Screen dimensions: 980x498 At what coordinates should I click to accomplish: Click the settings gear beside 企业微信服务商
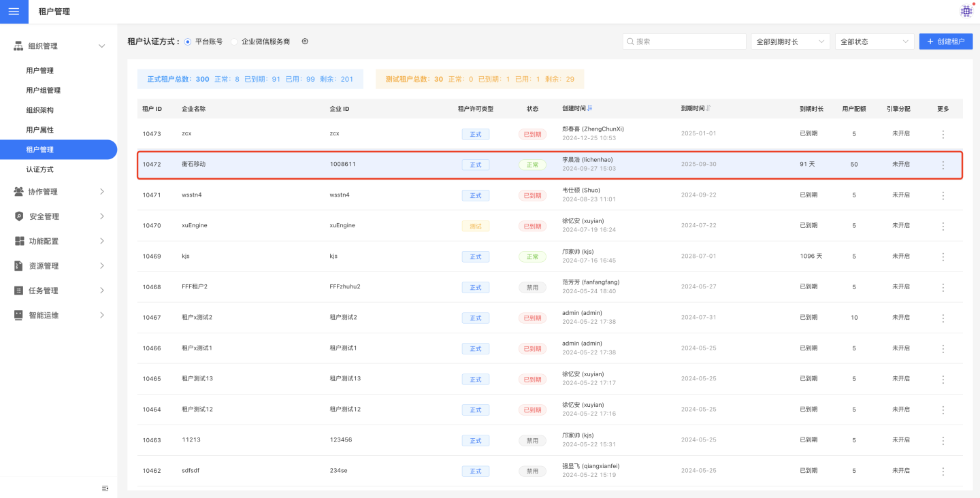[x=305, y=41]
